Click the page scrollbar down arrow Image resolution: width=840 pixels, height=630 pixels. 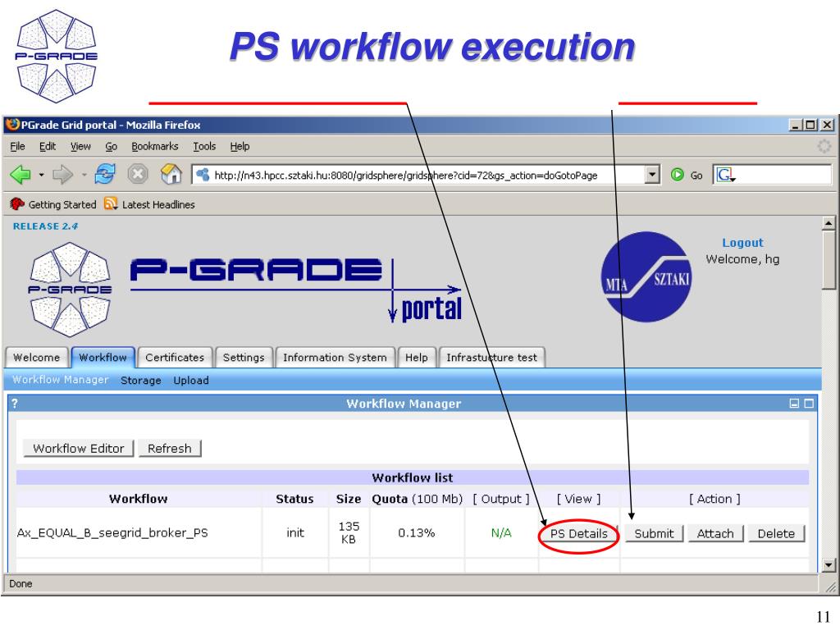coord(829,564)
